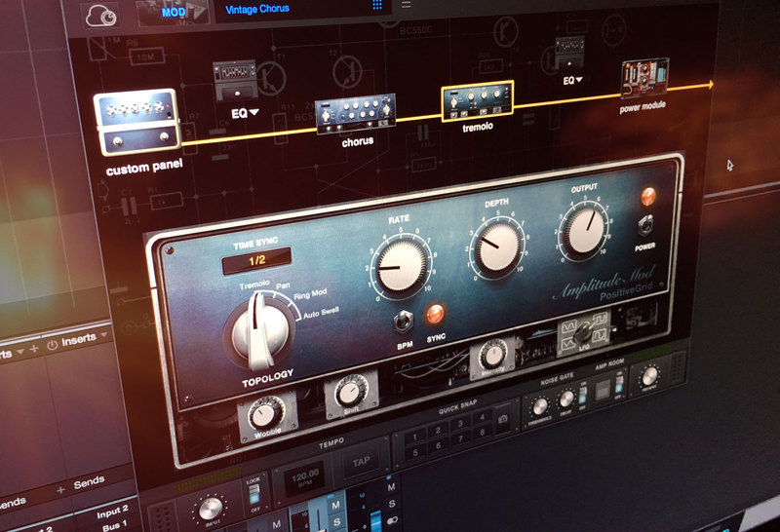Solo the channel with the highlighted blue S button
Screen dimensions: 780x532
pos(336,522)
